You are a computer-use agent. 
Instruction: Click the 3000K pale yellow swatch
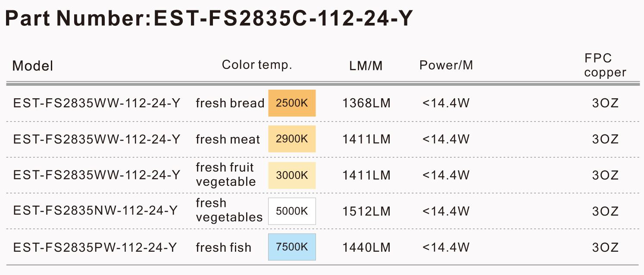pos(292,175)
